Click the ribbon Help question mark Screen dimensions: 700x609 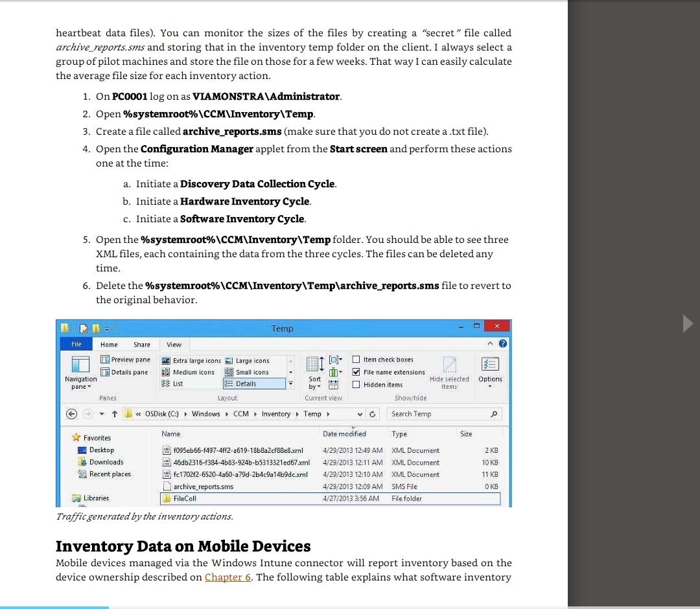pos(502,344)
